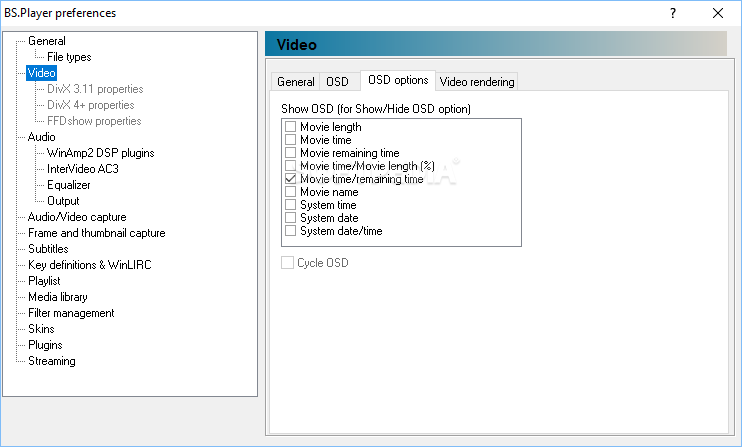Screen dimensions: 742x447
Task: Open Audio/Video capture settings
Action: coord(77,217)
